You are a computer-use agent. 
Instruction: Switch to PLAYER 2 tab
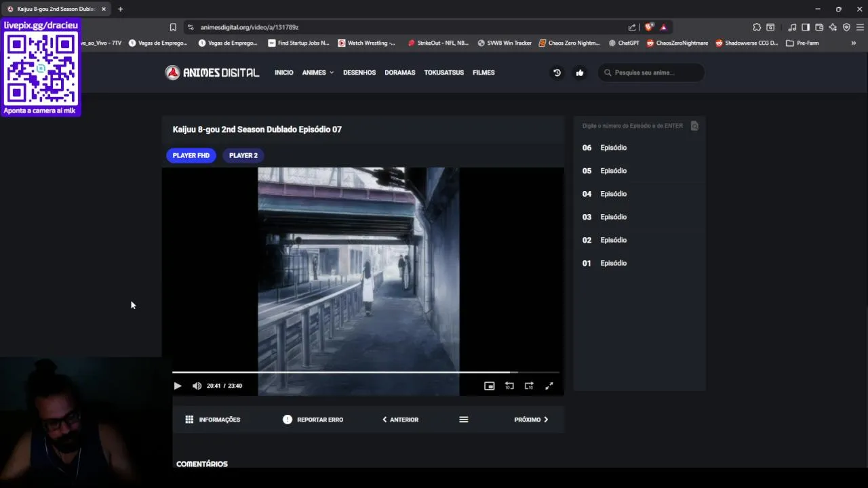coord(243,155)
